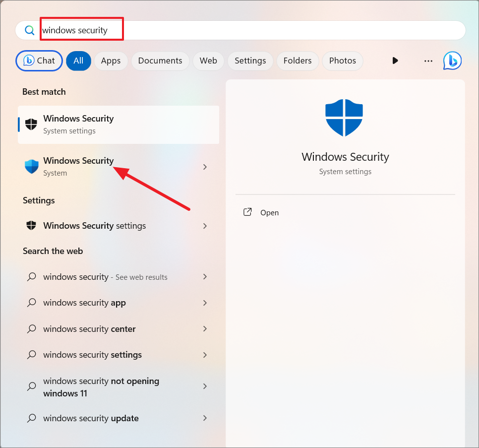Click 'windows security - See web results'
The width and height of the screenshot is (479, 448).
[x=119, y=277]
